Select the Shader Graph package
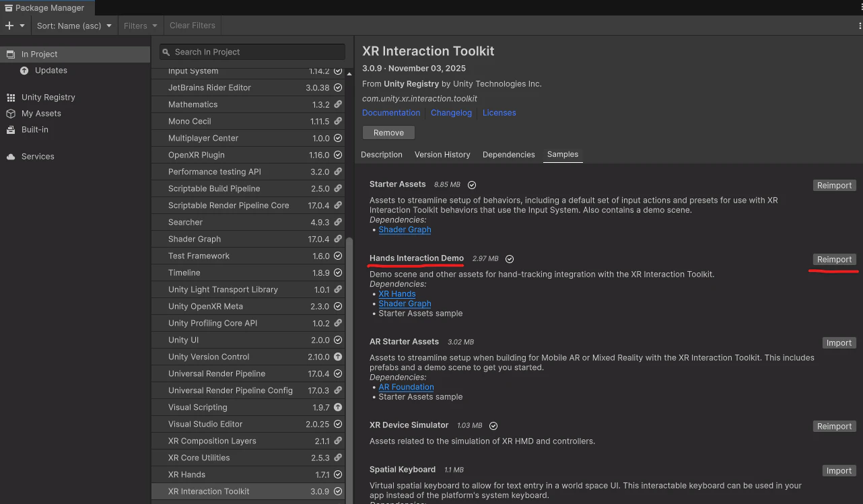 point(248,239)
